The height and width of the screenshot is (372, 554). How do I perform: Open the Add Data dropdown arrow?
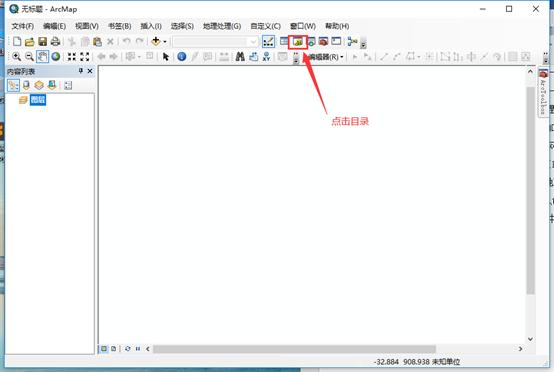165,42
